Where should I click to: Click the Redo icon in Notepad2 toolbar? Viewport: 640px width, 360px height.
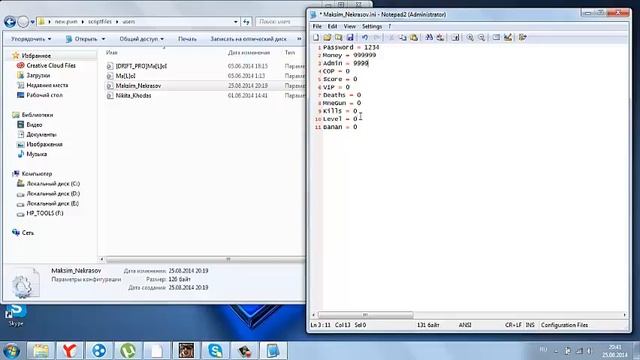(x=376, y=38)
